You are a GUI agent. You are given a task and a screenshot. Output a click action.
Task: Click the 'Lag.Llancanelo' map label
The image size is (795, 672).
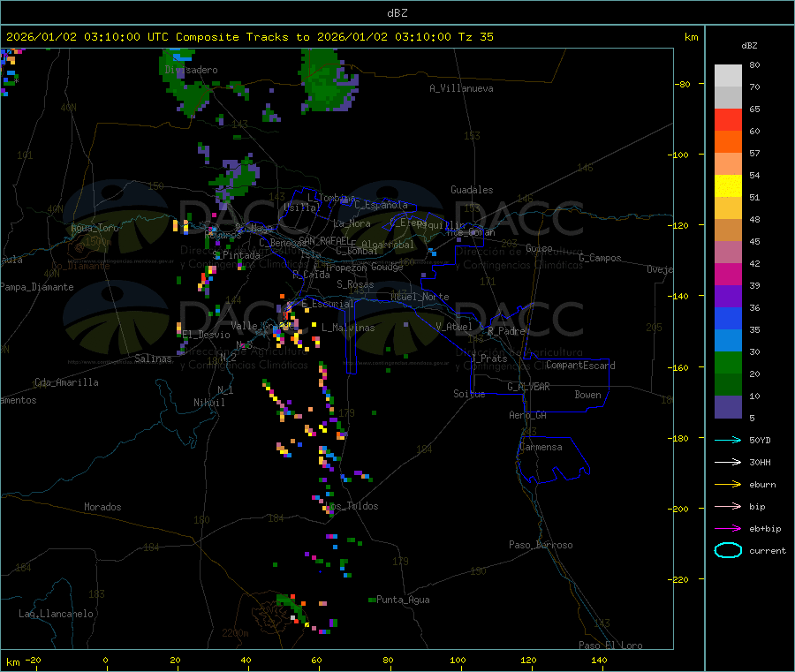[57, 614]
